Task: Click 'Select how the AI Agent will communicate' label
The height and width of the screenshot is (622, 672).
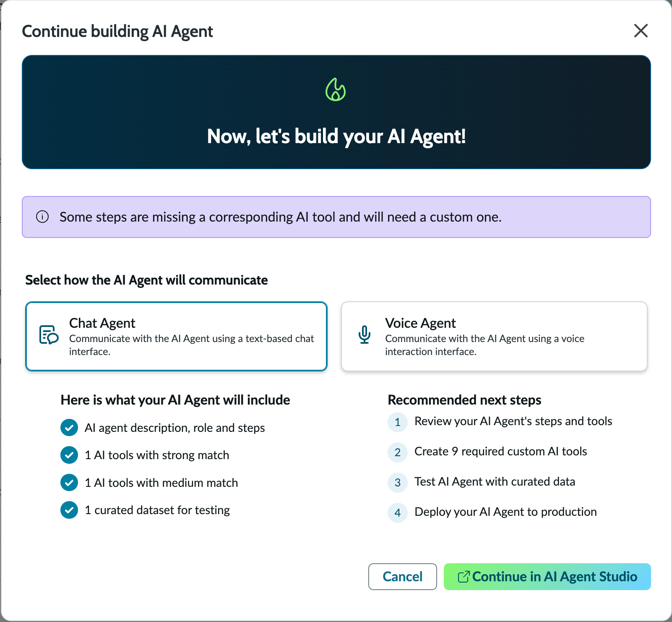Action: pyautogui.click(x=146, y=280)
